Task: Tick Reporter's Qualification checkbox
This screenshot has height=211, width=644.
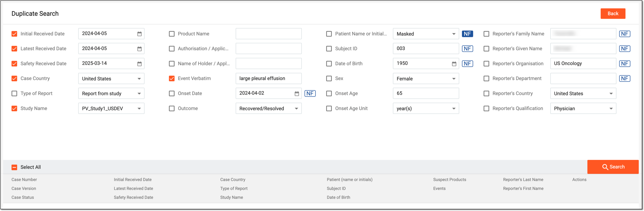Action: click(x=486, y=108)
